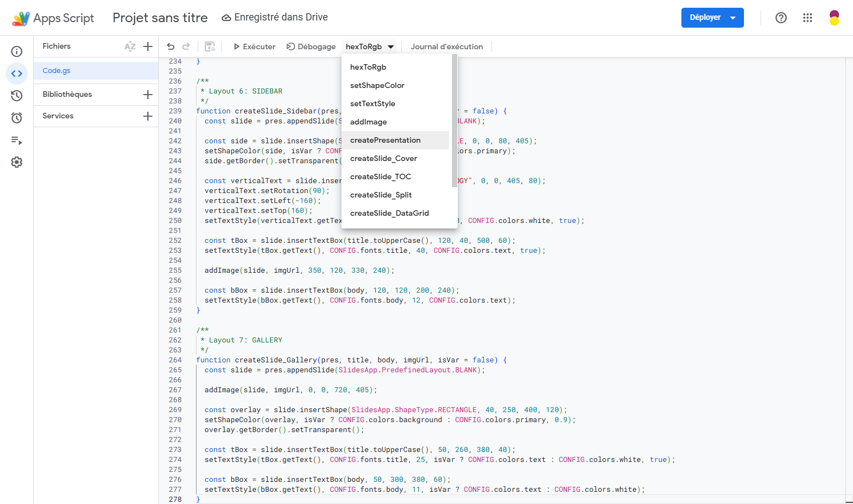Click the Bibliothèques section label
This screenshot has width=853, height=504.
point(68,95)
